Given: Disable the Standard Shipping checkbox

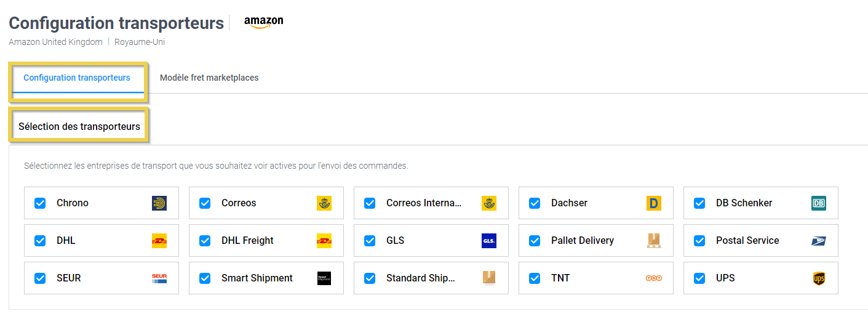Looking at the screenshot, I should 370,278.
